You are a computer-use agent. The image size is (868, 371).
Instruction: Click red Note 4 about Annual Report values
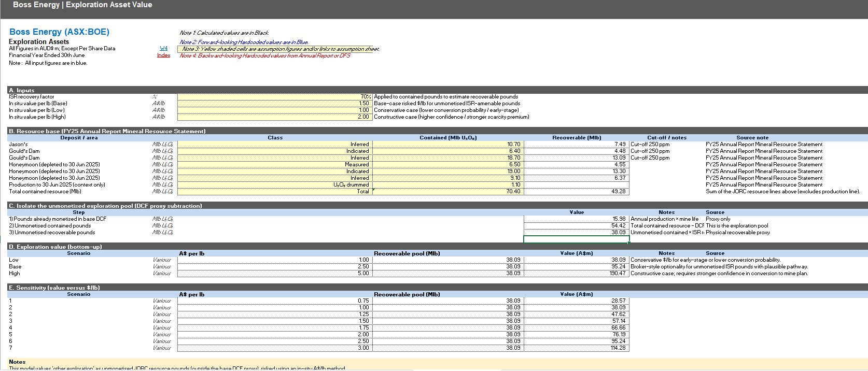[x=264, y=55]
